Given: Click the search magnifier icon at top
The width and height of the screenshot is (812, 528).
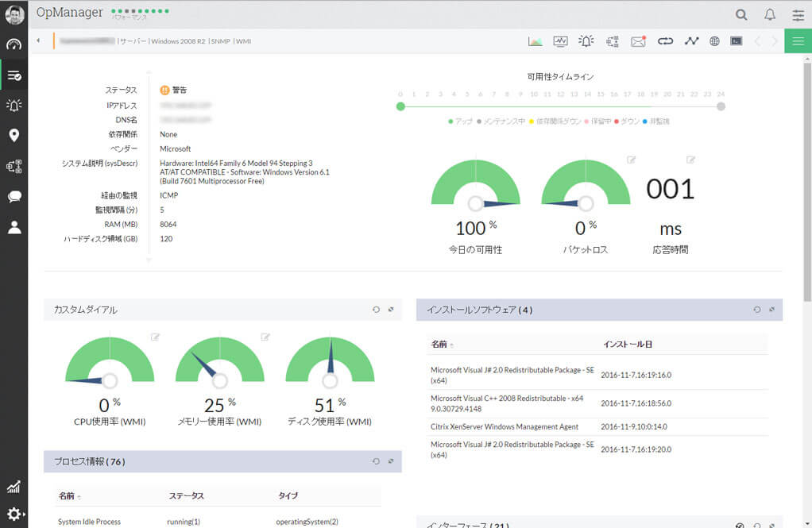Looking at the screenshot, I should (741, 14).
